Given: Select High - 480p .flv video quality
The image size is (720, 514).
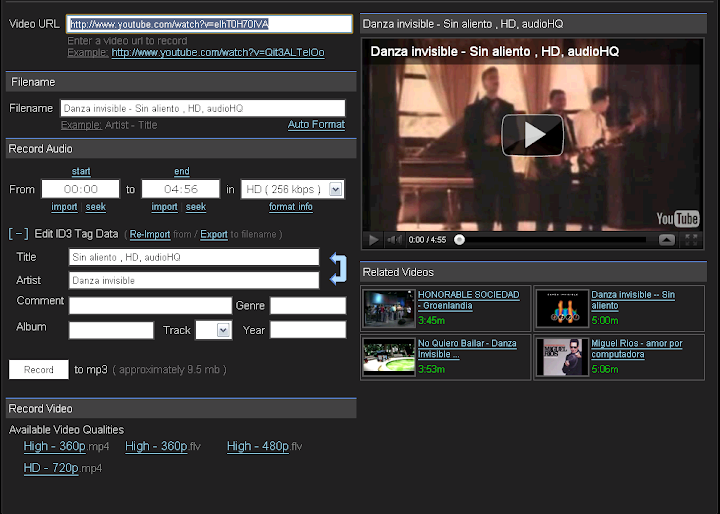Looking at the screenshot, I should pos(258,446).
